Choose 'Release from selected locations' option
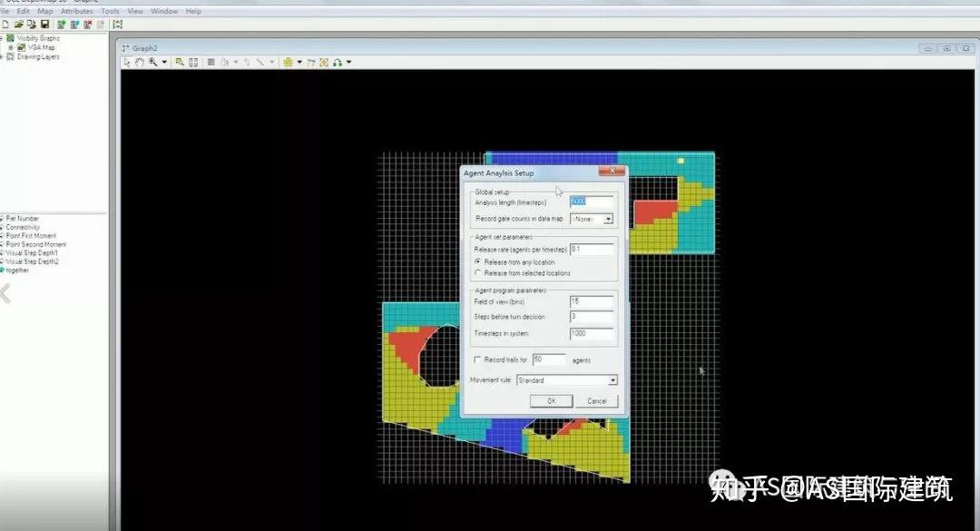Screen dimensions: 980x531 pyautogui.click(x=479, y=272)
